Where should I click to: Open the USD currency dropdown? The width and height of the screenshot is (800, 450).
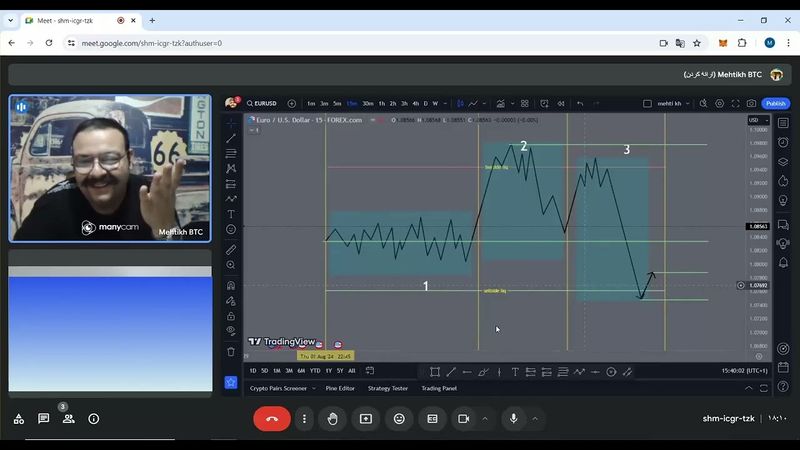(756, 120)
